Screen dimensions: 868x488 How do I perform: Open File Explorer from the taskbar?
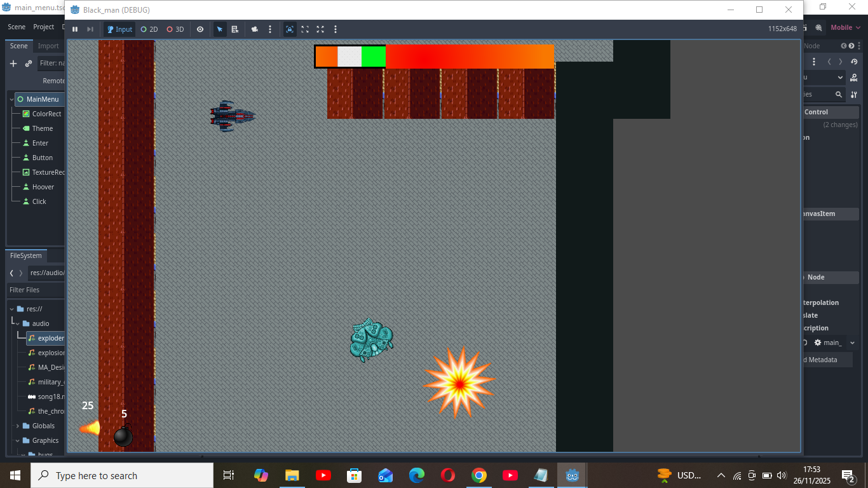point(292,475)
